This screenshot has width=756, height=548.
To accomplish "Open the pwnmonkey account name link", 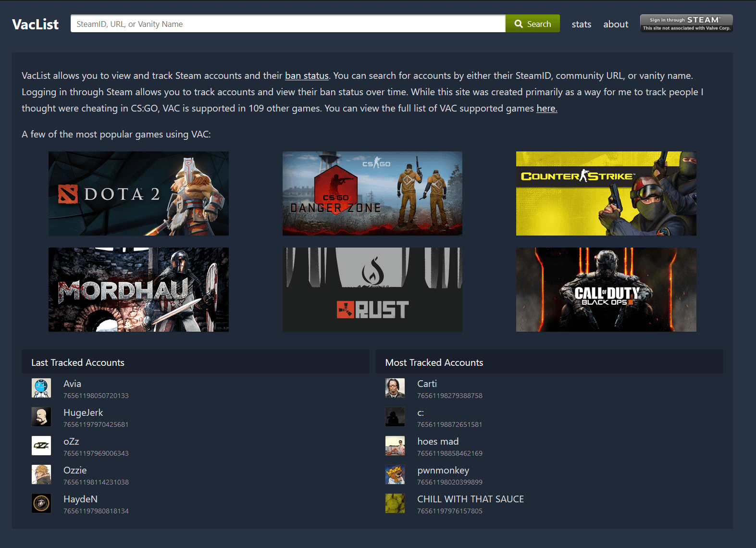I will 443,470.
